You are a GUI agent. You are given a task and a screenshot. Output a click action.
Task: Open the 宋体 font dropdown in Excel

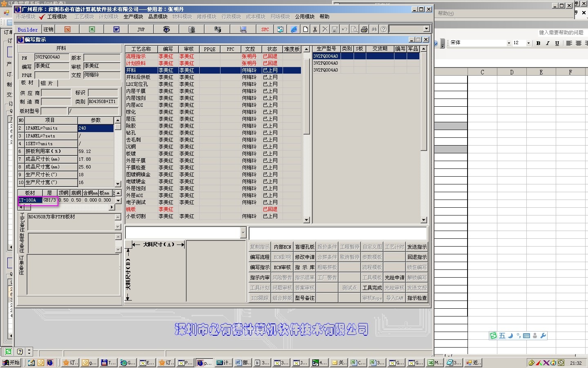tap(509, 43)
